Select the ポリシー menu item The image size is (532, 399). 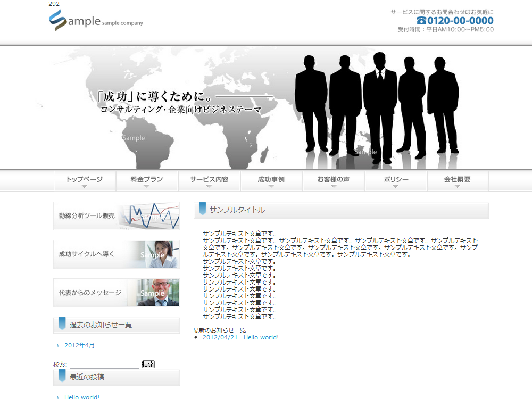[396, 181]
